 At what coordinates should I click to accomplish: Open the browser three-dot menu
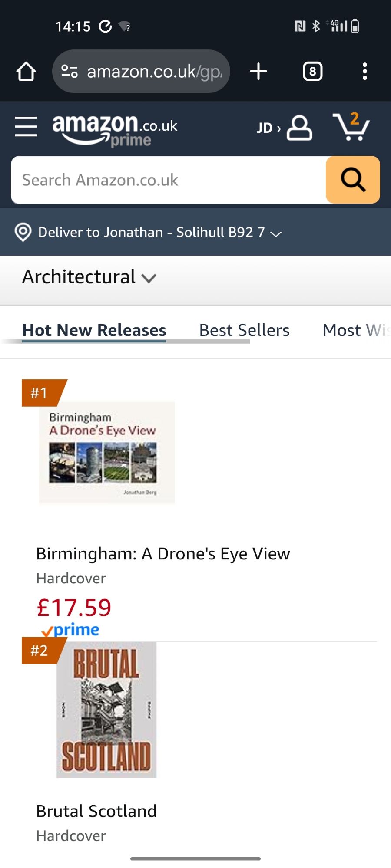pyautogui.click(x=365, y=72)
